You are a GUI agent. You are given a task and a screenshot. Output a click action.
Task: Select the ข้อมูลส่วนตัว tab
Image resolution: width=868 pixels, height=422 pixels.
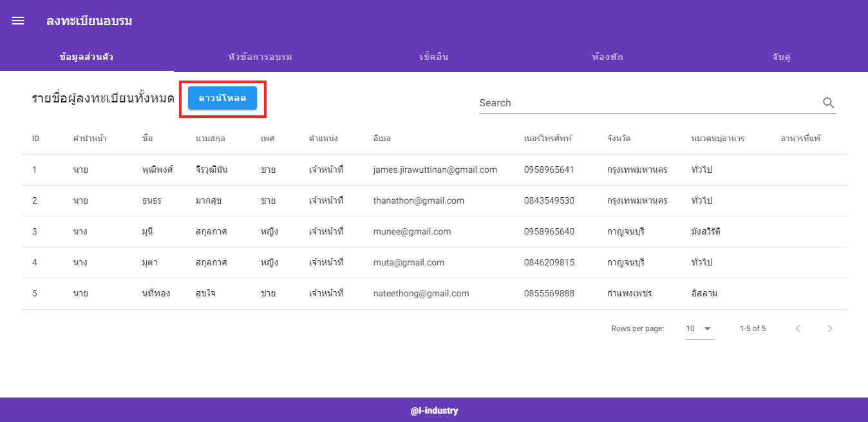pos(87,57)
